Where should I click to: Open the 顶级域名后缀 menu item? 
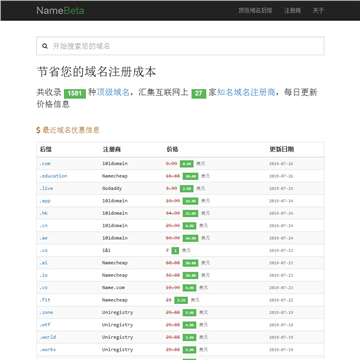pyautogui.click(x=255, y=11)
